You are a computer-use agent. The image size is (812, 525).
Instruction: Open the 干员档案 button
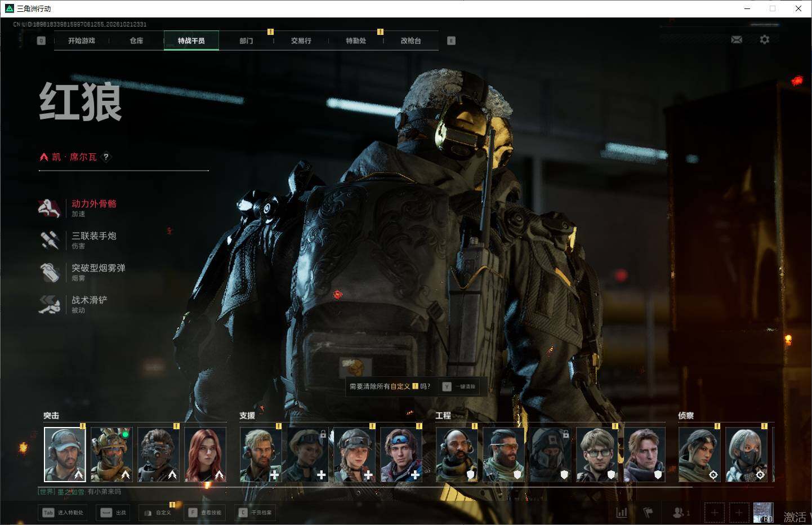coord(256,513)
